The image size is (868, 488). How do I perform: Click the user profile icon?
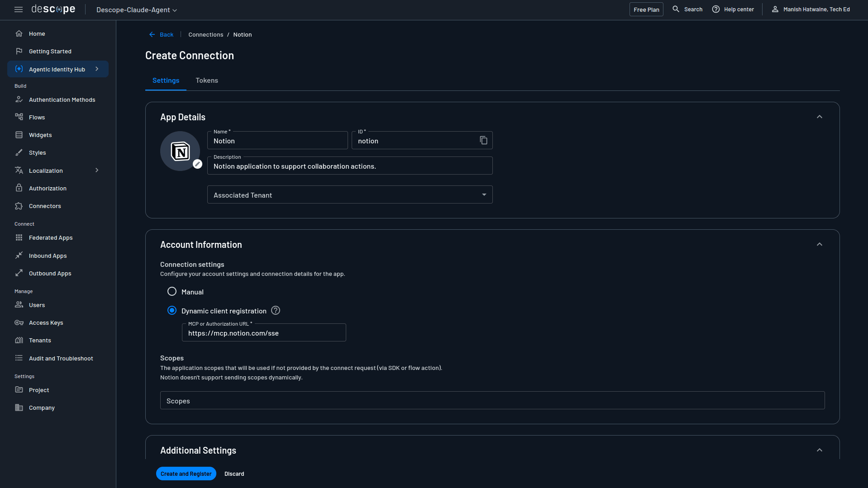775,9
